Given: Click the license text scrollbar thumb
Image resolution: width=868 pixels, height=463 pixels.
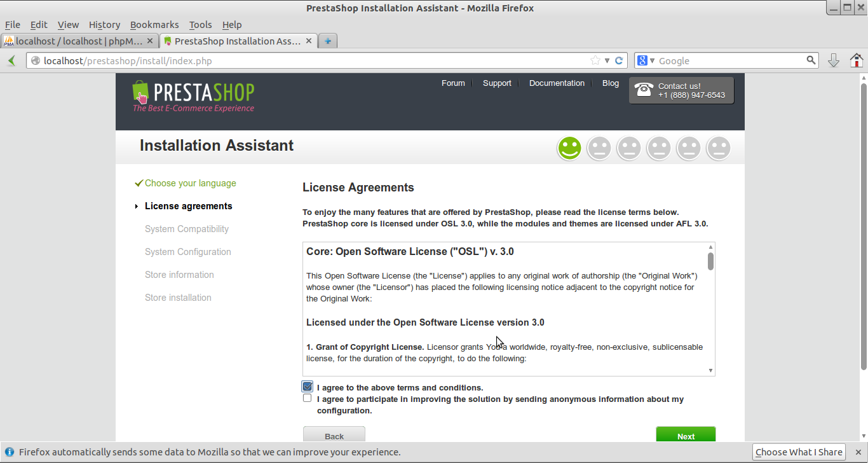Looking at the screenshot, I should coord(710,261).
